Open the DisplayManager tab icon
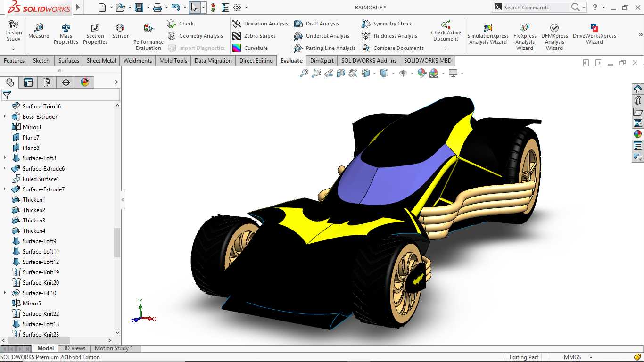Screen dimensions: 644x362 85,82
